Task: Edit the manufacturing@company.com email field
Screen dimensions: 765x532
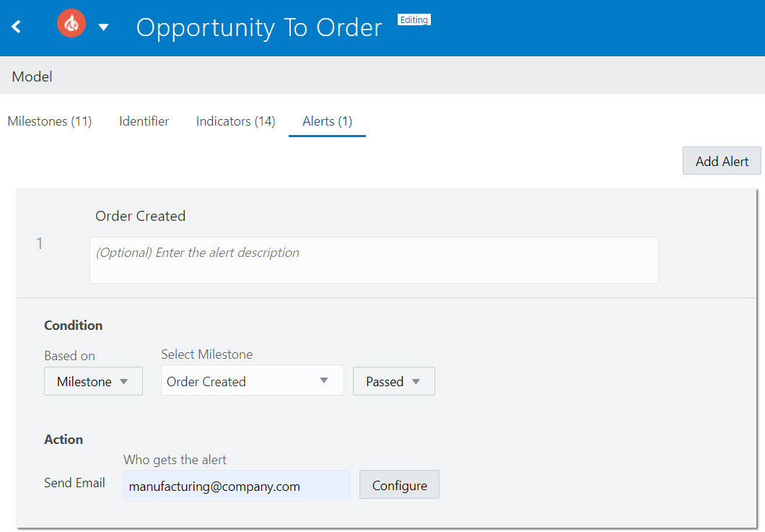Action: [x=237, y=486]
